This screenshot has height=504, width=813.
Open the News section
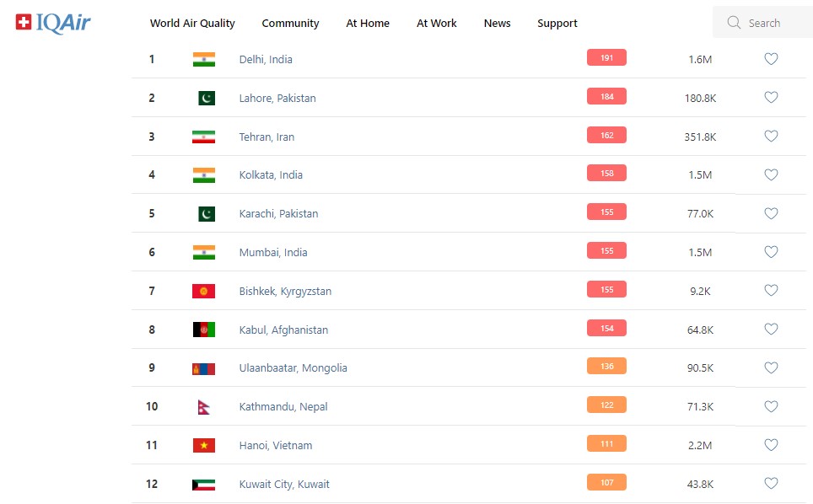497,24
